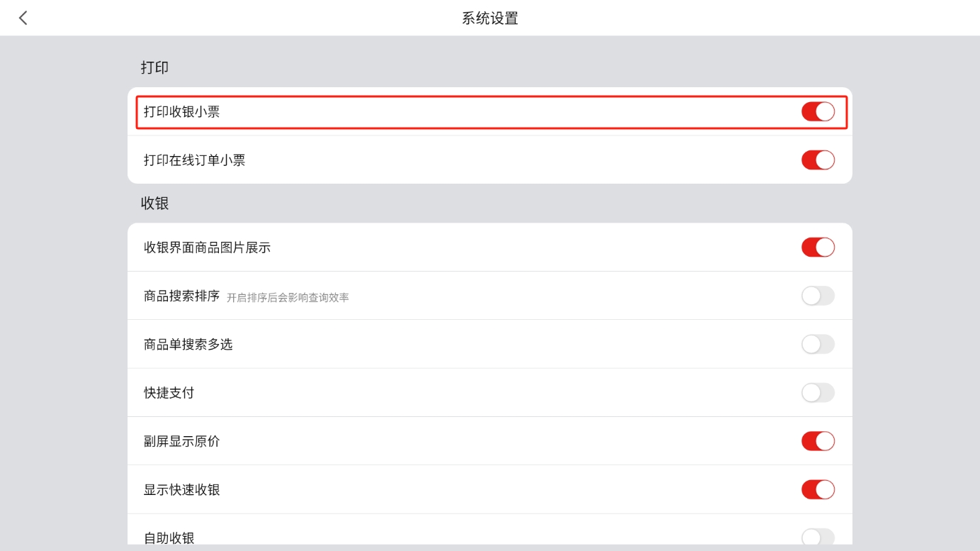This screenshot has height=551, width=980.
Task: Disable 收银界面商品图片展示 toggle
Action: click(x=818, y=247)
